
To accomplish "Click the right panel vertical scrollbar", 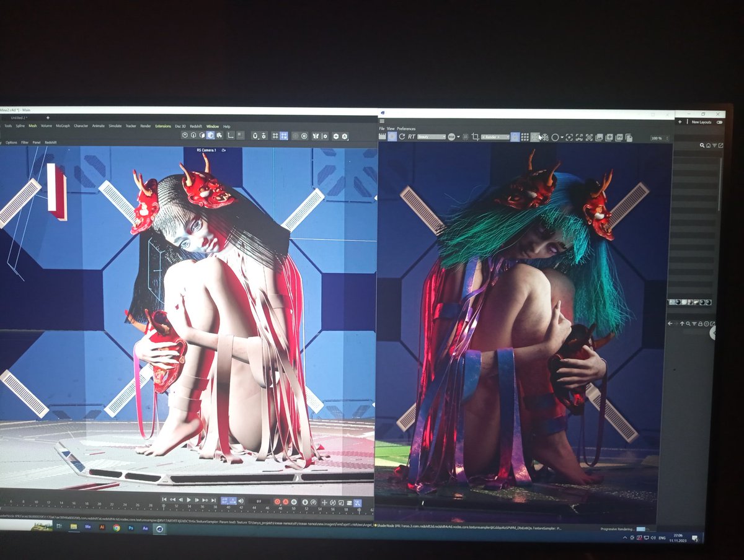I will 720,186.
